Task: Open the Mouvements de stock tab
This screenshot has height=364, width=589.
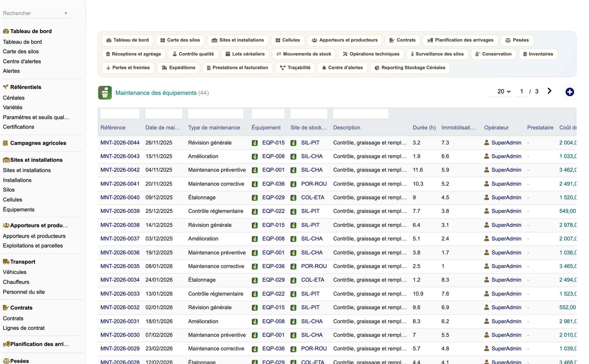Action: [x=304, y=54]
